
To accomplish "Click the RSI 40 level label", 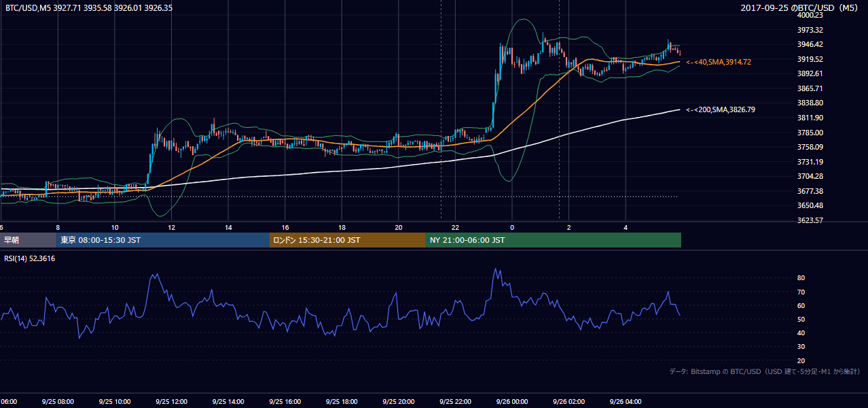I will click(x=801, y=333).
